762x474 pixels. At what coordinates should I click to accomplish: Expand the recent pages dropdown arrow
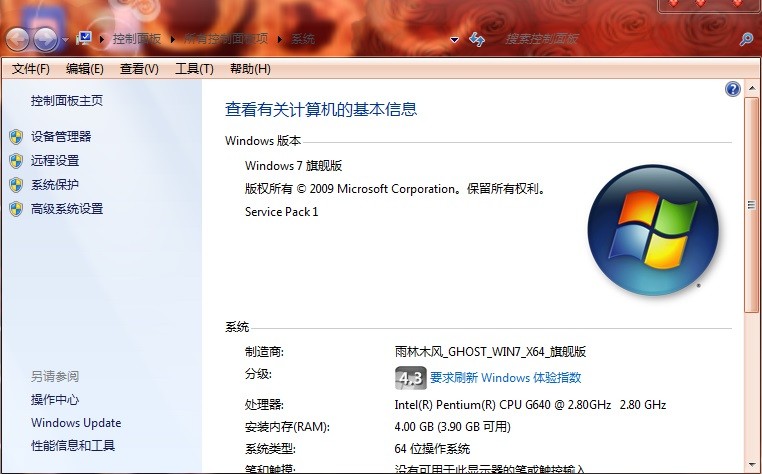(65, 40)
